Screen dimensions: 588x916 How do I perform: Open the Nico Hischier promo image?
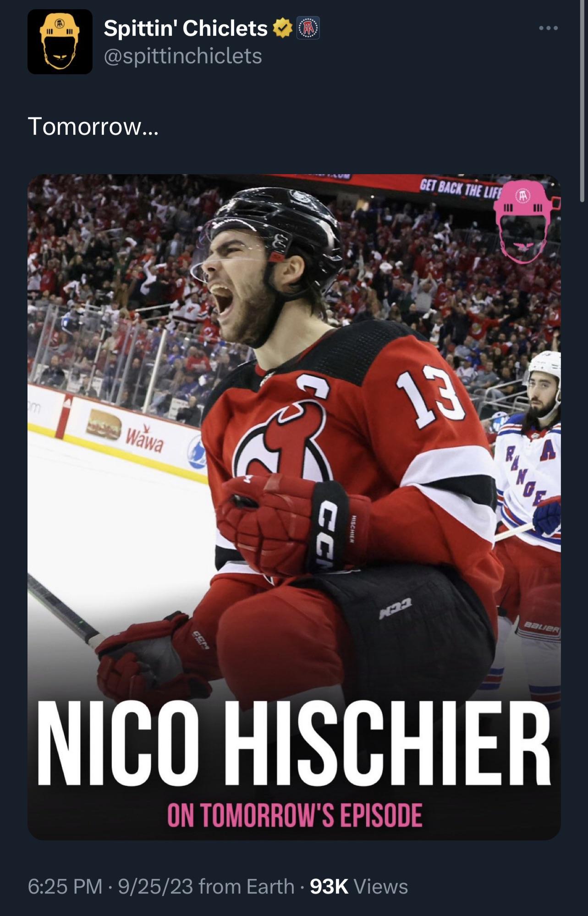pos(294,507)
